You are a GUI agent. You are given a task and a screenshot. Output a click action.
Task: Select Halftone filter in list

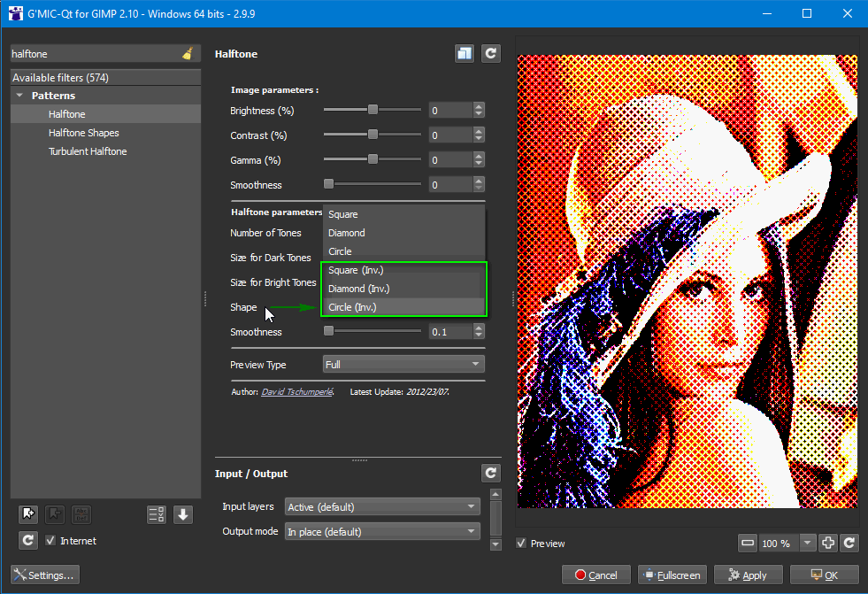(x=105, y=114)
